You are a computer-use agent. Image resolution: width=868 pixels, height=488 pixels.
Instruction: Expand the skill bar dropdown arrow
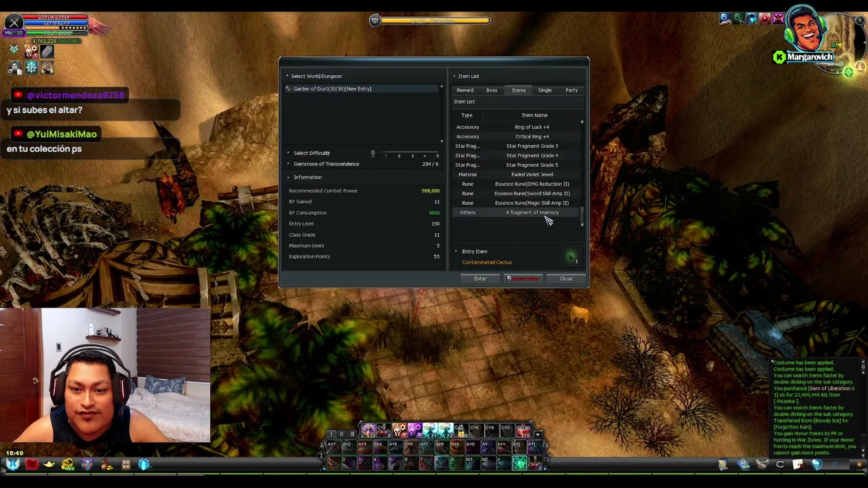(x=538, y=434)
